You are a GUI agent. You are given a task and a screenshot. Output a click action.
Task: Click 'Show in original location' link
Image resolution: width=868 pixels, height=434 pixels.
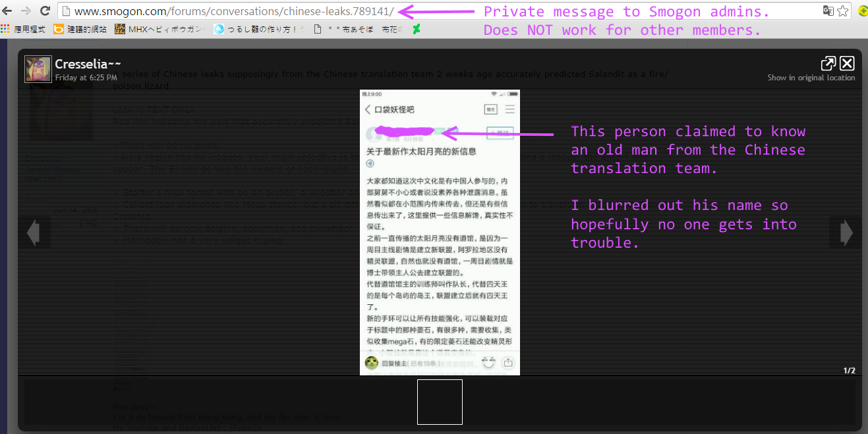coord(811,78)
